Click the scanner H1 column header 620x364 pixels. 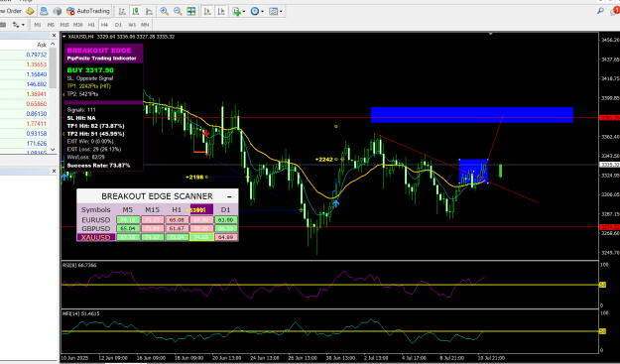point(177,210)
